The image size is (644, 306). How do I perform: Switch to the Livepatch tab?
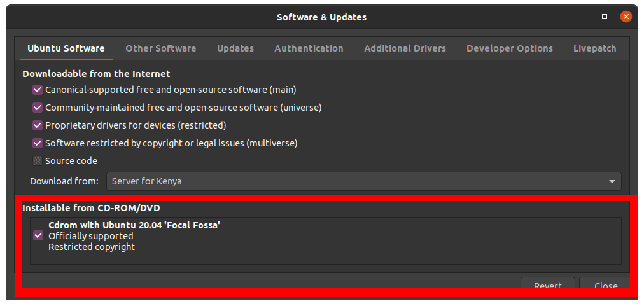pyautogui.click(x=594, y=48)
